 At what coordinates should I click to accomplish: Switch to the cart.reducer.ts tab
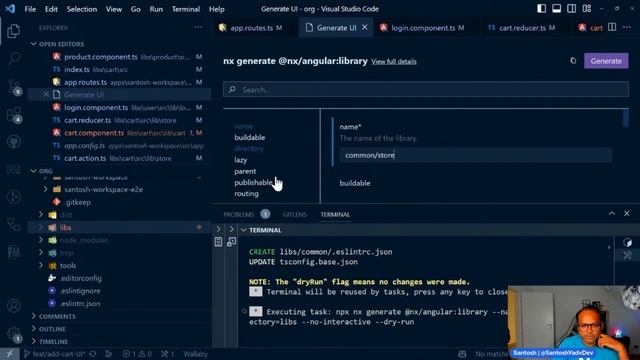[522, 27]
